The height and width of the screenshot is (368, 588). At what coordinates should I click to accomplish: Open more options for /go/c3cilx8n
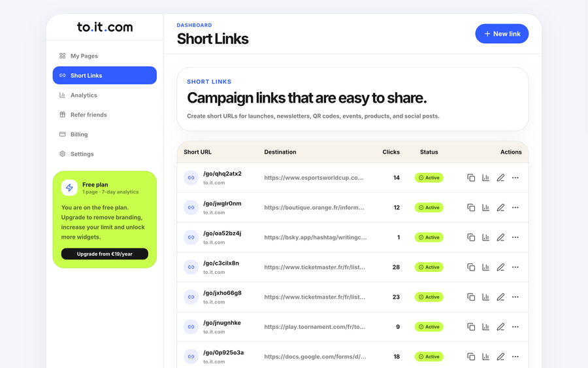515,267
